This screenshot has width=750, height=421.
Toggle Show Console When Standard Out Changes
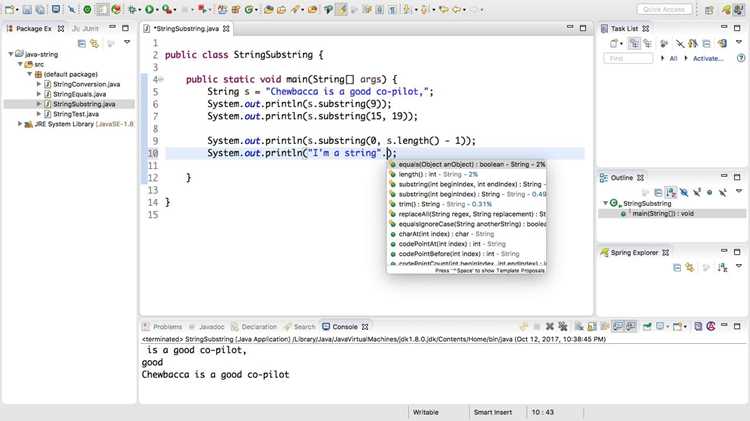coord(618,326)
